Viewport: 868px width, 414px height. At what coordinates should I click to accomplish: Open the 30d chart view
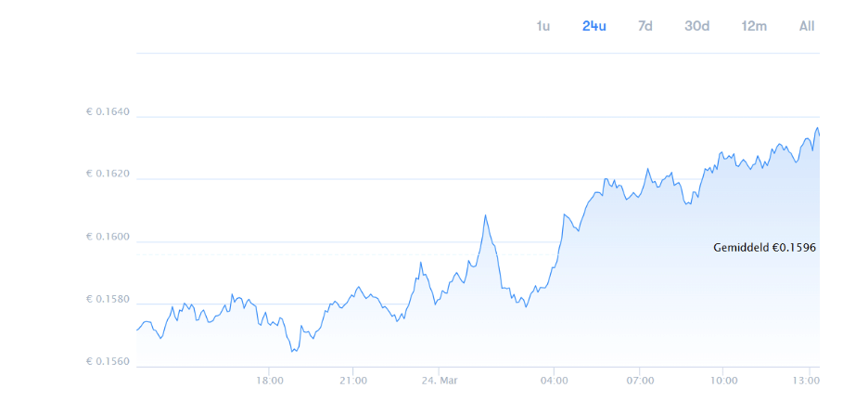point(697,26)
